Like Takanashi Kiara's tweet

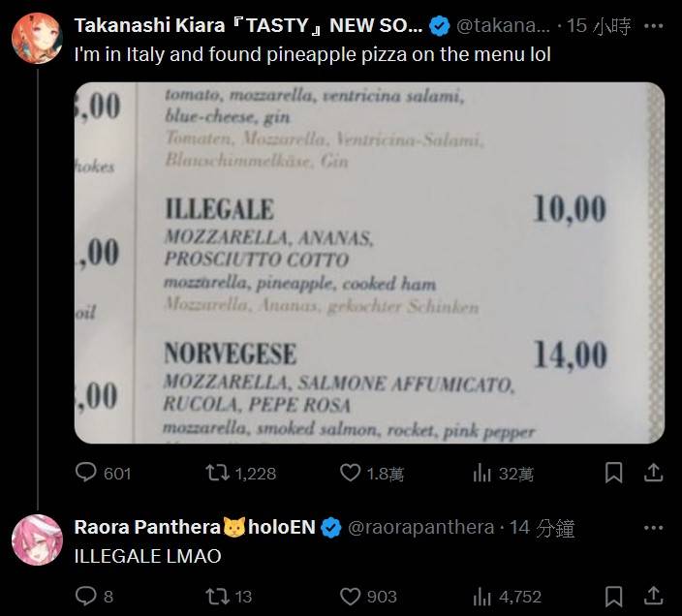coord(350,473)
